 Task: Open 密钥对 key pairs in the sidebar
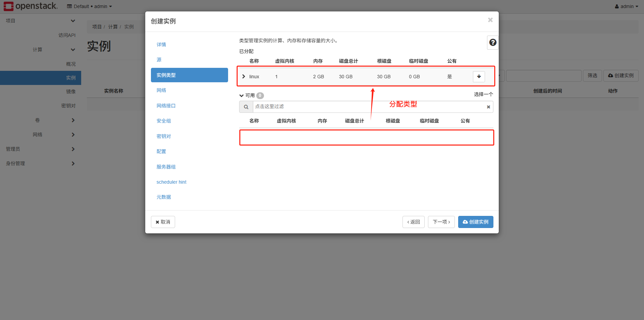click(68, 106)
